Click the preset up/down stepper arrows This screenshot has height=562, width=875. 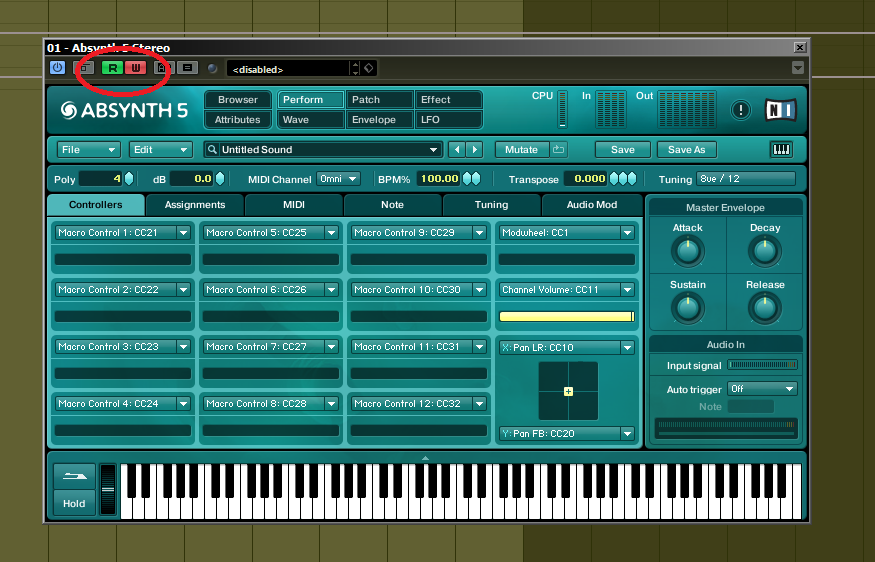pyautogui.click(x=355, y=69)
